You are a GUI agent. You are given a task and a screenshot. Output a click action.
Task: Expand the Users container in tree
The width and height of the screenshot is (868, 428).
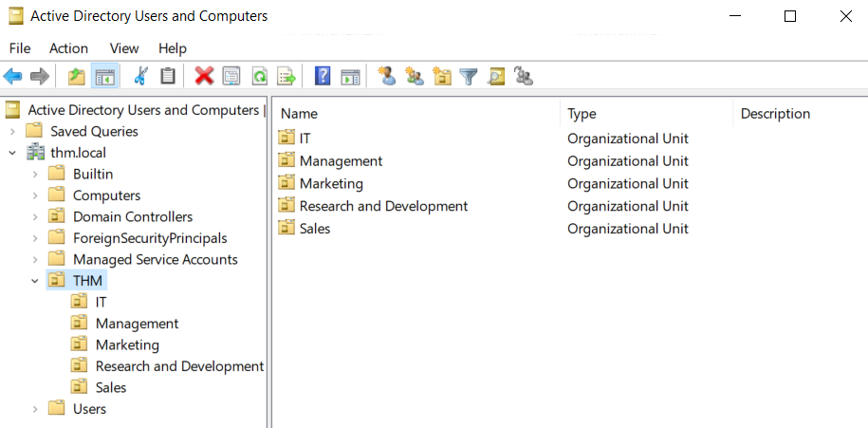pos(35,409)
